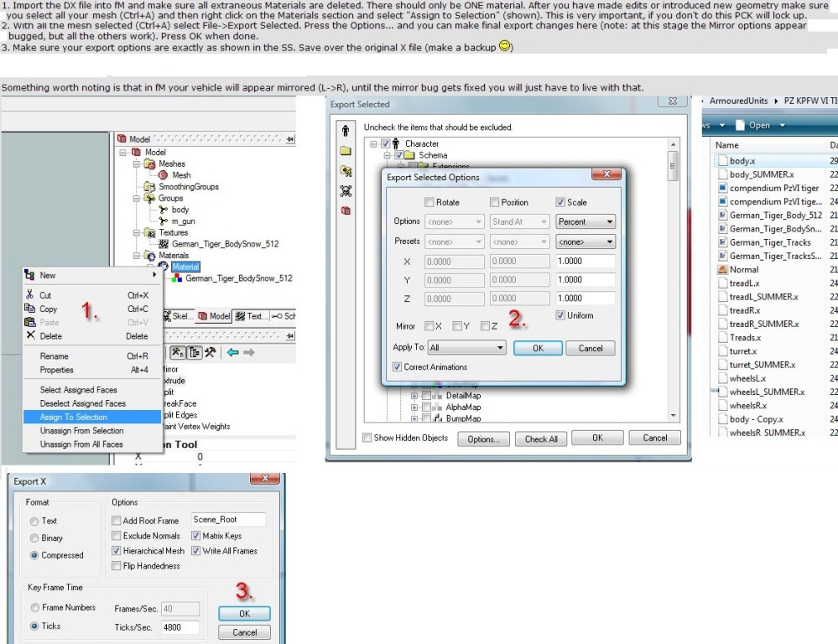Expand the AlphaMap node
Image resolution: width=838 pixels, height=644 pixels.
coord(414,408)
